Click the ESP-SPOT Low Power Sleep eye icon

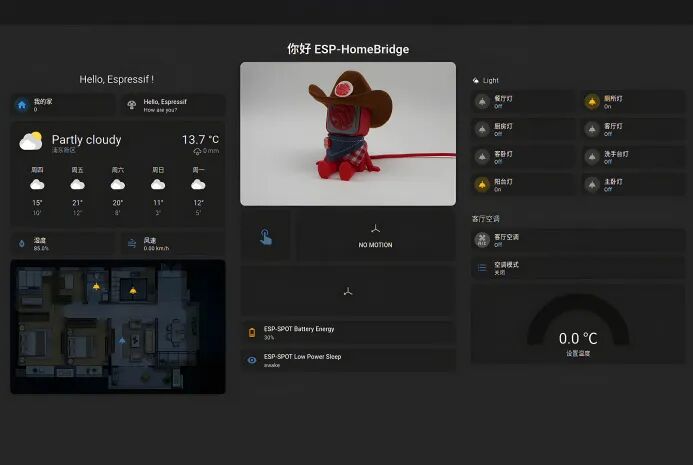point(252,360)
